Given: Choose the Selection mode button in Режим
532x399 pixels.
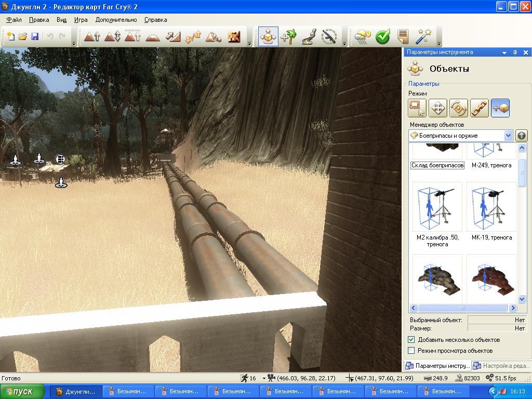Looking at the screenshot, I should pyautogui.click(x=417, y=108).
